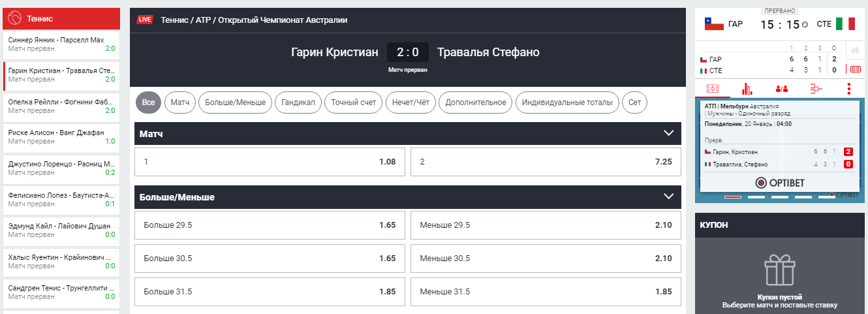Click the small bar graph icon beside scores
The width and height of the screenshot is (868, 314).
[854, 50]
